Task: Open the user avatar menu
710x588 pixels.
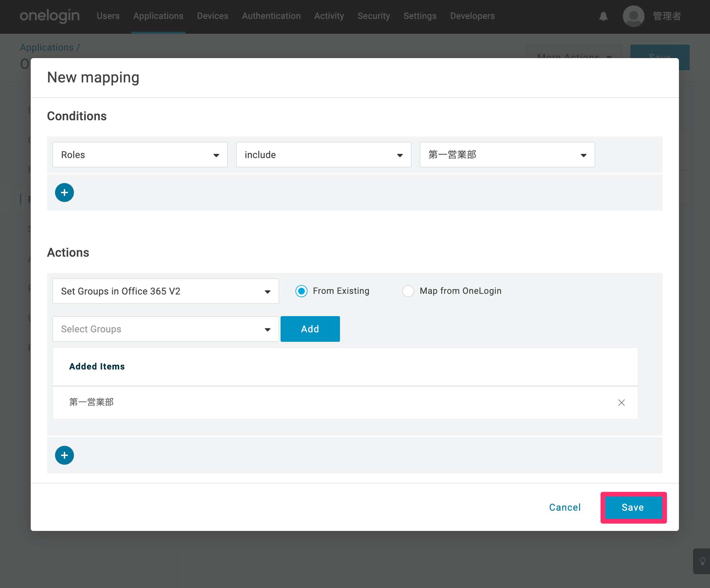Action: [x=634, y=16]
